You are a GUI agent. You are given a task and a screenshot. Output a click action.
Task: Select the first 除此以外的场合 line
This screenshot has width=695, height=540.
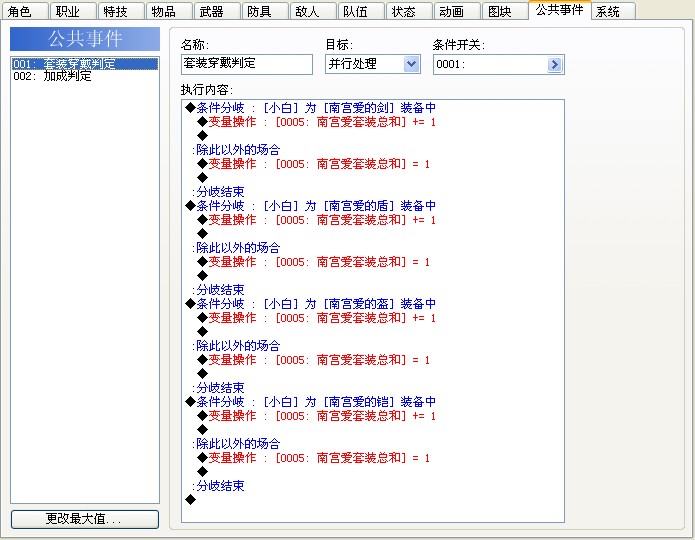click(x=236, y=150)
